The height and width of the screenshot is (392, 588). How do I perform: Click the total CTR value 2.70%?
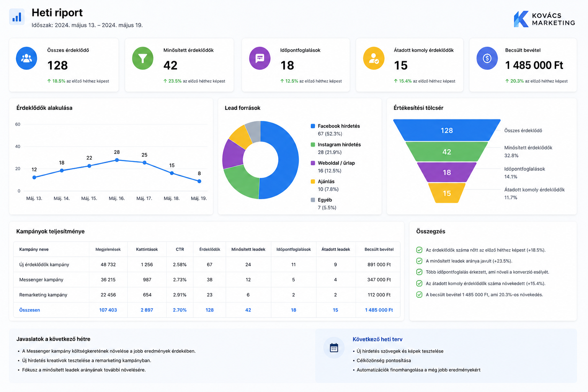pyautogui.click(x=180, y=310)
